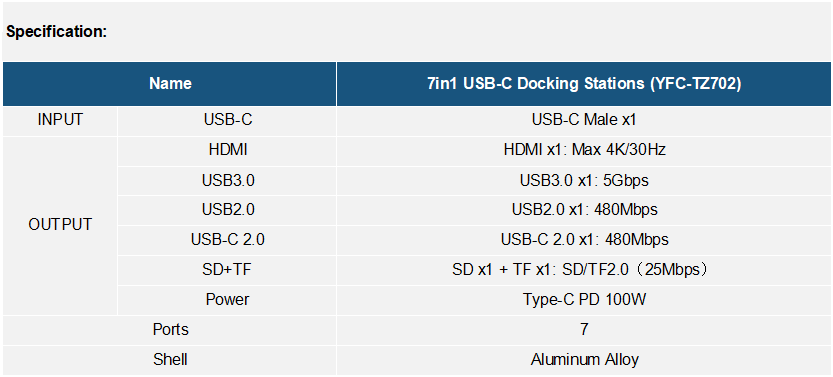Select the USB2.0 x1: 480Mbps cell

tap(584, 210)
